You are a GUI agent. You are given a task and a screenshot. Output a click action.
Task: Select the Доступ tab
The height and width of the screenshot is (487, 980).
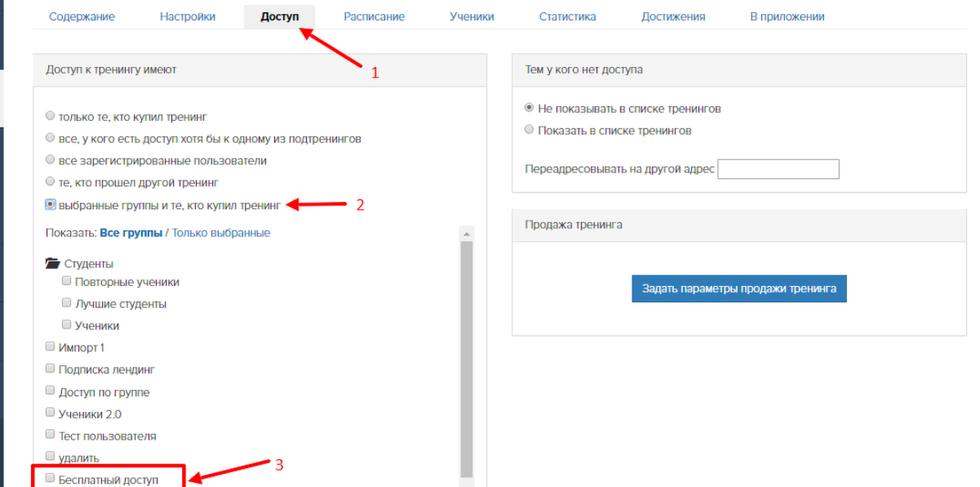tap(279, 16)
